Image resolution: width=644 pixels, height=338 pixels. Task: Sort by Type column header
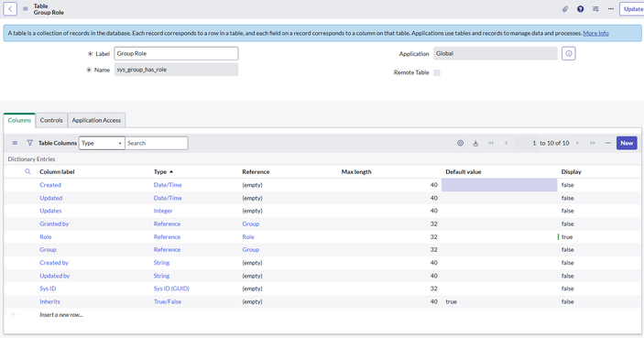coord(160,171)
